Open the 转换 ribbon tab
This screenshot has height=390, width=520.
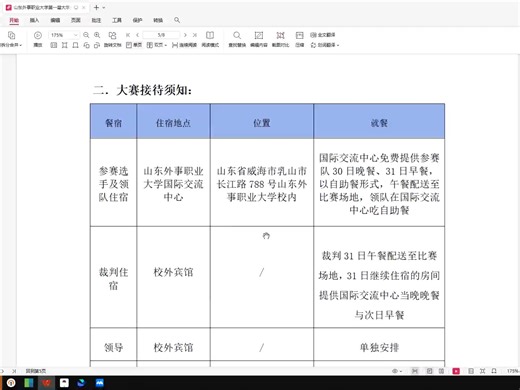pos(158,20)
